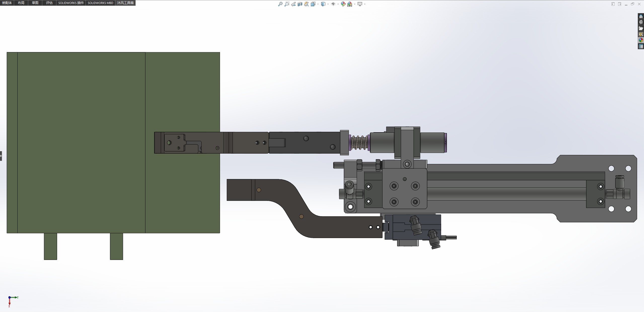Open SOLIDWORKS Resources home tab

(641, 16)
